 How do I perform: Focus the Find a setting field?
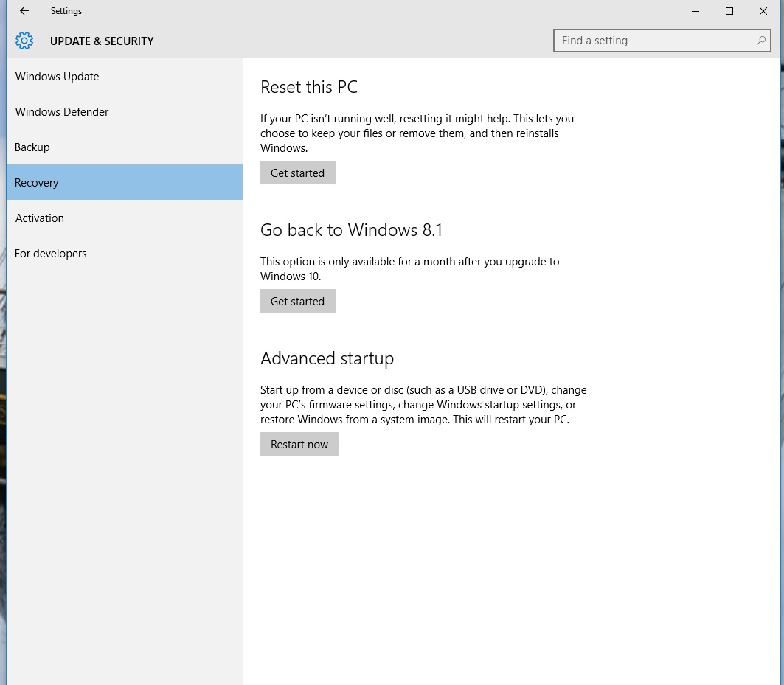pyautogui.click(x=662, y=41)
